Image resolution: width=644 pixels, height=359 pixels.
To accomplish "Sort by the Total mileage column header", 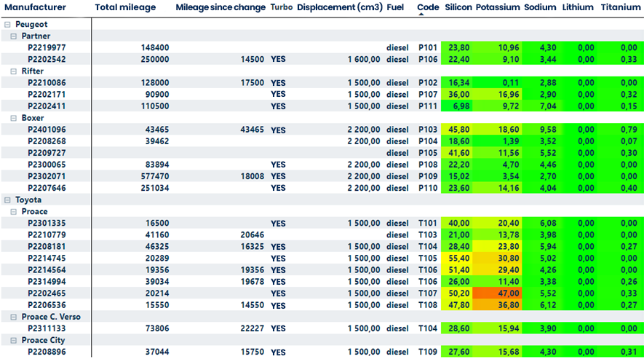I will coord(125,7).
